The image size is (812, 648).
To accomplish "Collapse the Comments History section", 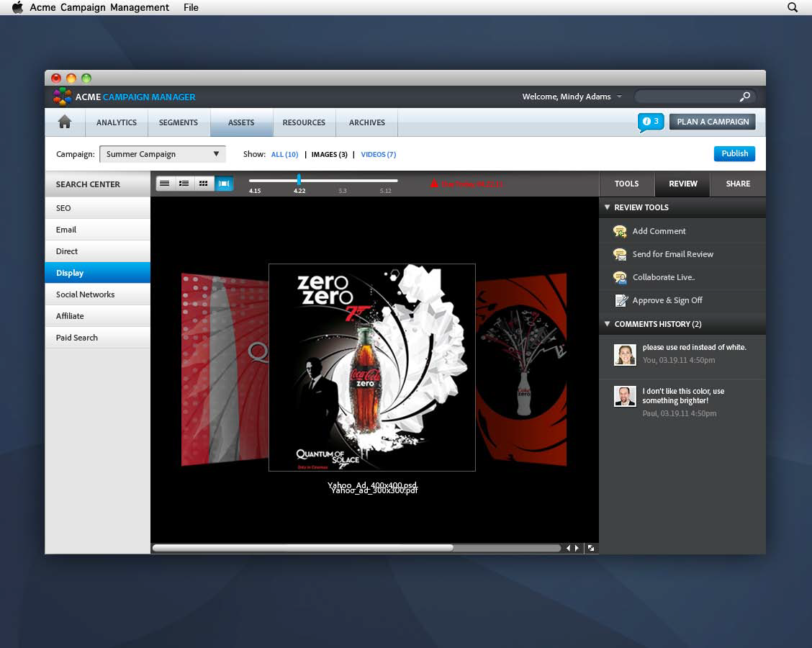I will pyautogui.click(x=608, y=324).
